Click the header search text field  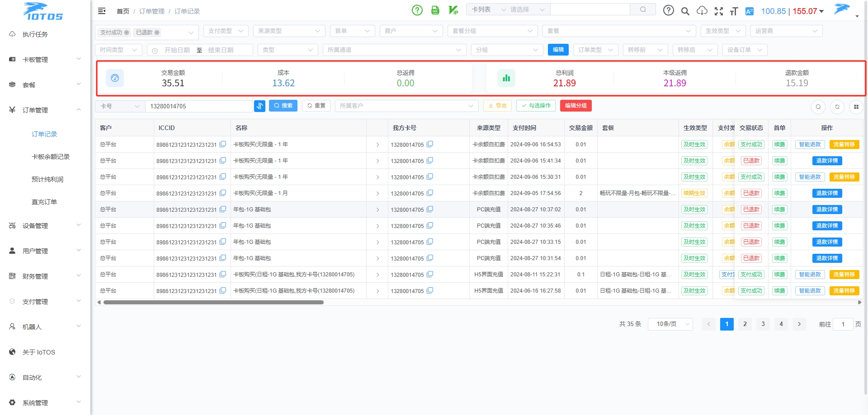click(590, 9)
